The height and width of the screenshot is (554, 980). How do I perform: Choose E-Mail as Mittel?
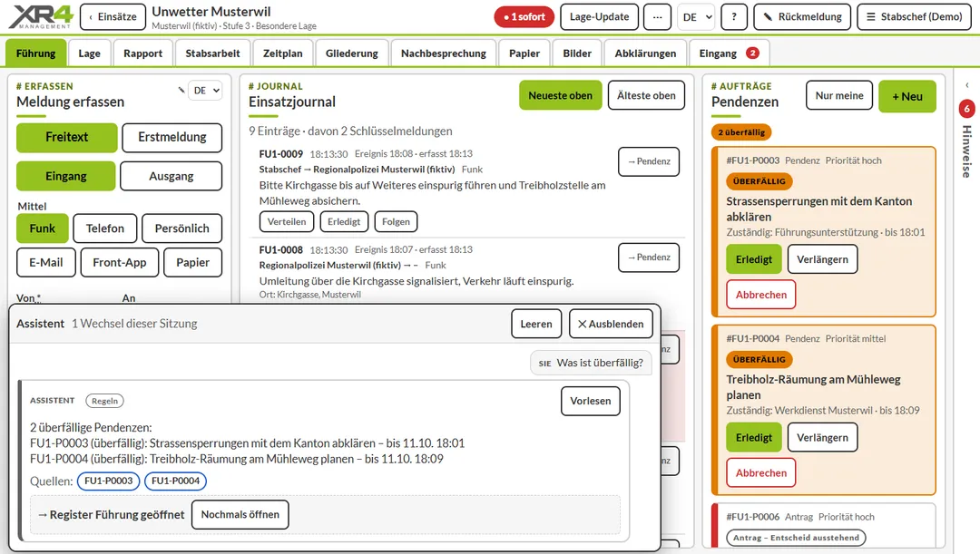pos(46,262)
